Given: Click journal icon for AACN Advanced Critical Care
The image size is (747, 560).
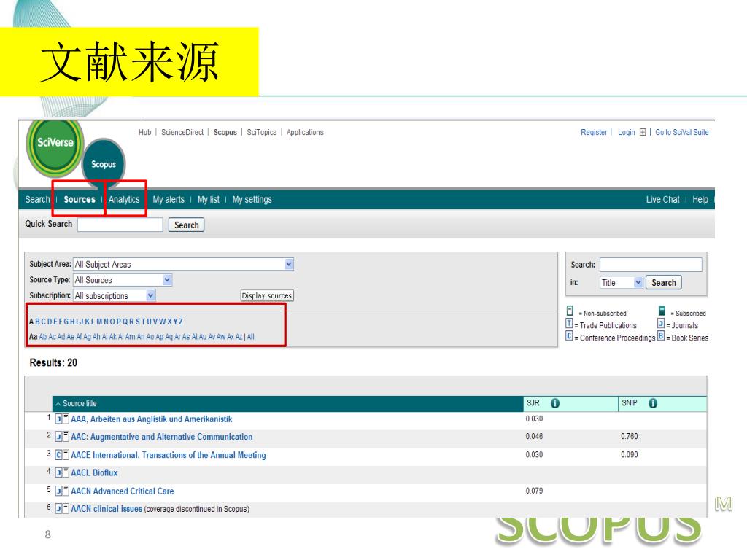Looking at the screenshot, I should click(58, 491).
